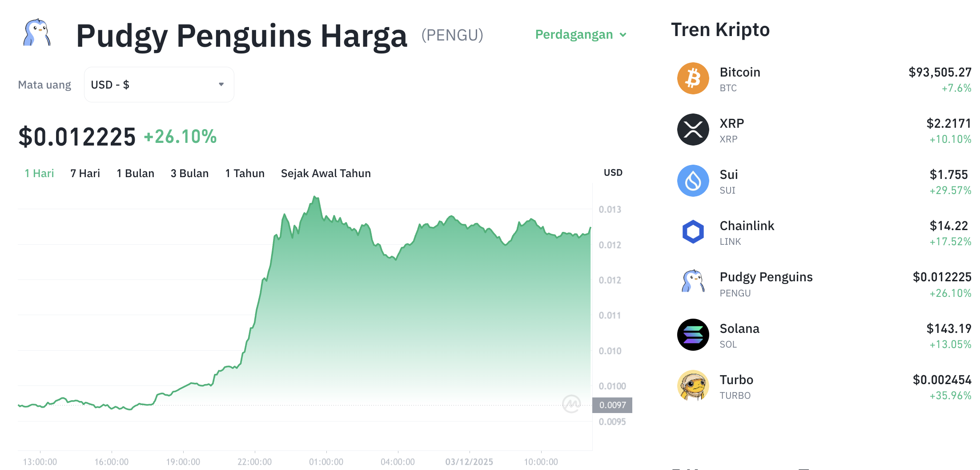Select the 1 Hari time range
Image resolution: width=980 pixels, height=470 pixels.
click(x=39, y=173)
